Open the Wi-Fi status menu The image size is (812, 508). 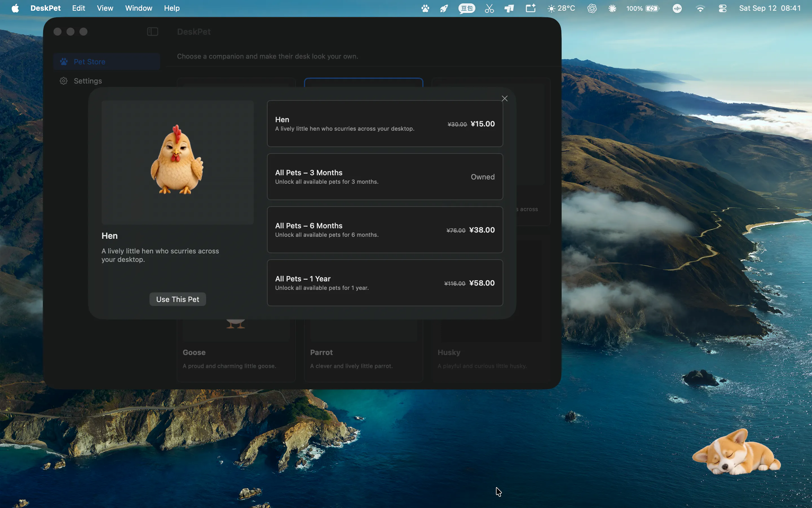[700, 8]
